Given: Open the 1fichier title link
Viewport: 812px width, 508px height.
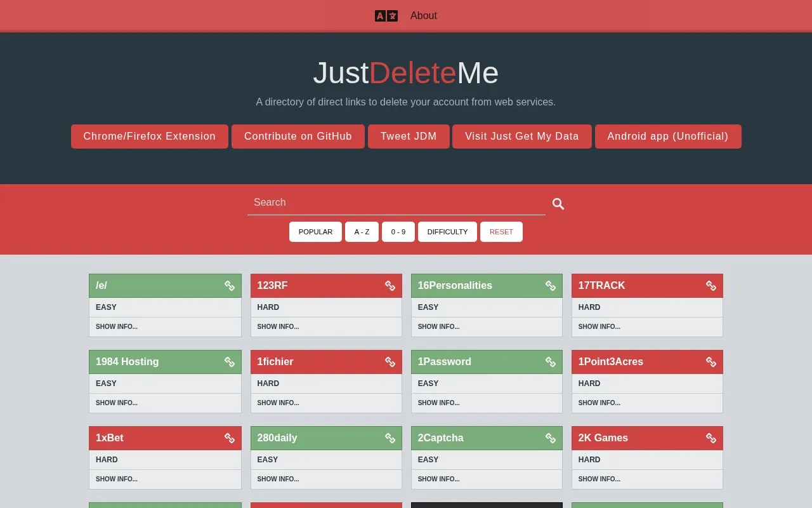Looking at the screenshot, I should (x=275, y=362).
